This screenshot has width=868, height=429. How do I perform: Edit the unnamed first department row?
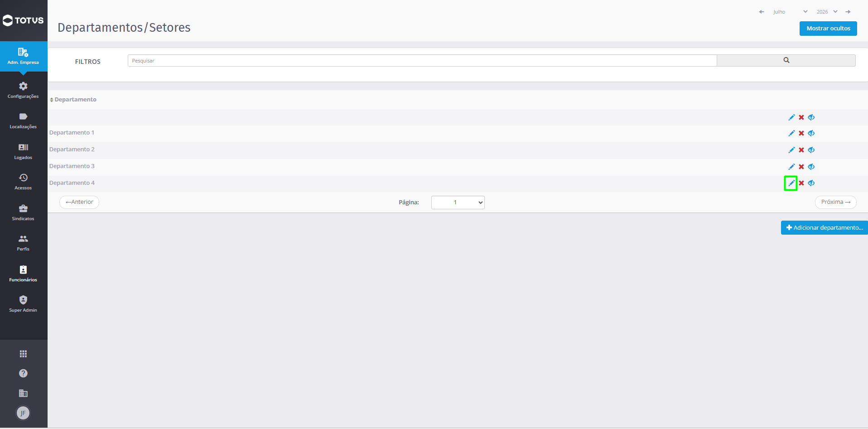pos(791,117)
